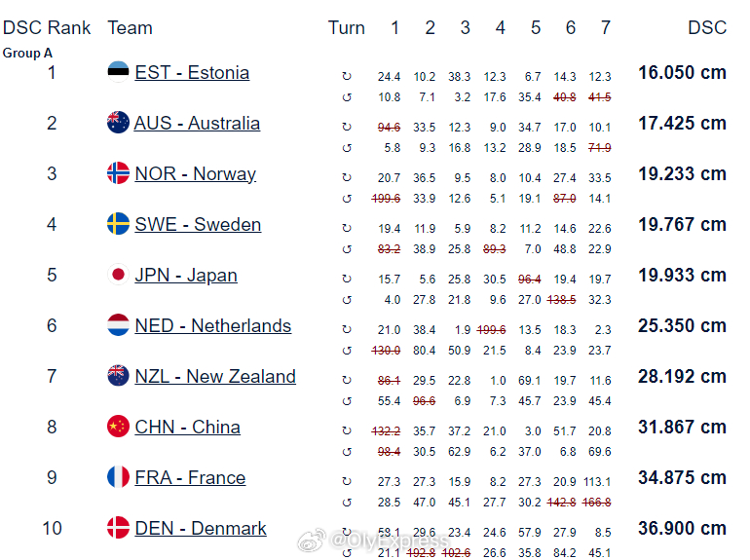
Task: Open the AUS - Australia team link
Action: pyautogui.click(x=197, y=124)
